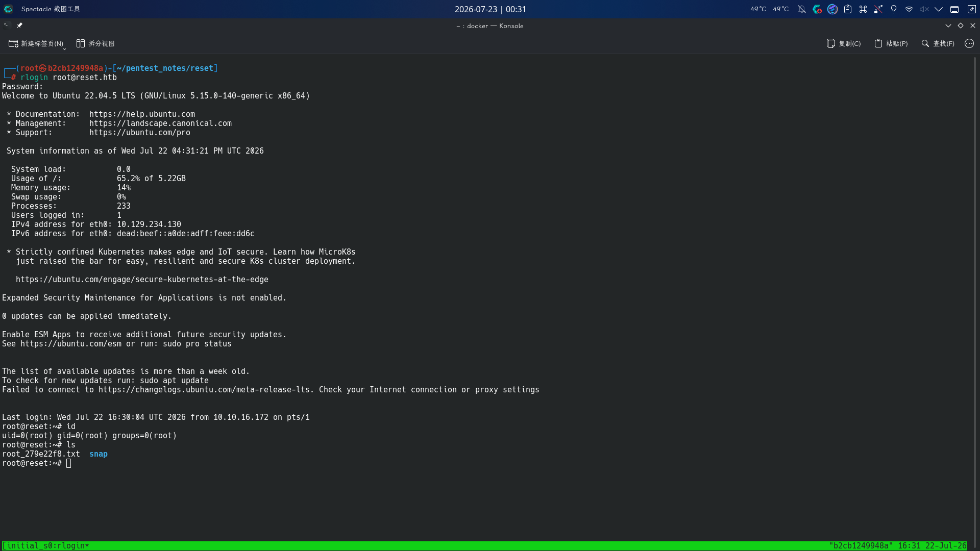Click the 复制(C) copy button
The image size is (980, 551).
click(x=844, y=44)
